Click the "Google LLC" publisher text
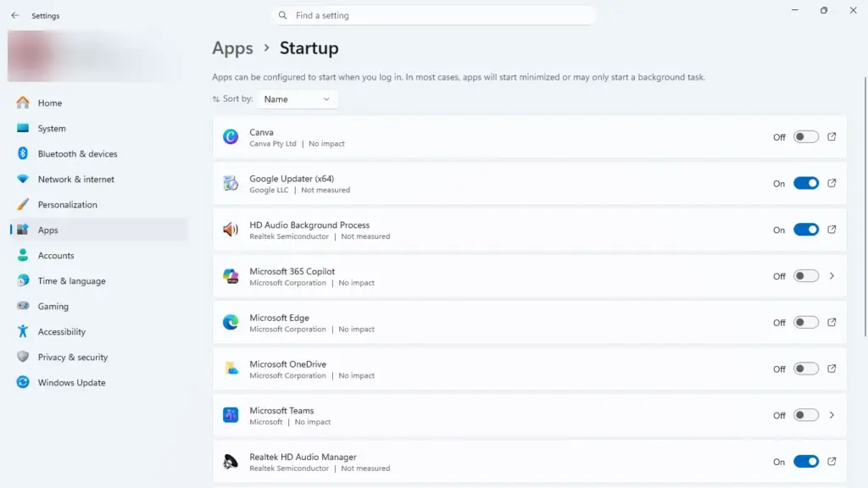This screenshot has width=868, height=488. pos(269,190)
